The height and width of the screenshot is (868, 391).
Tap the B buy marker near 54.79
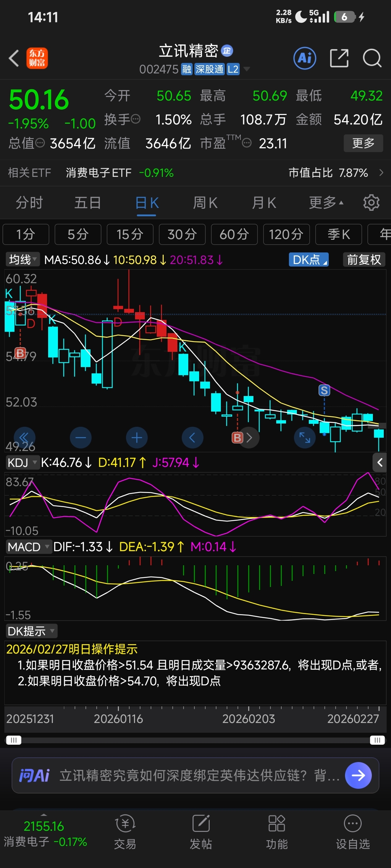(x=20, y=353)
